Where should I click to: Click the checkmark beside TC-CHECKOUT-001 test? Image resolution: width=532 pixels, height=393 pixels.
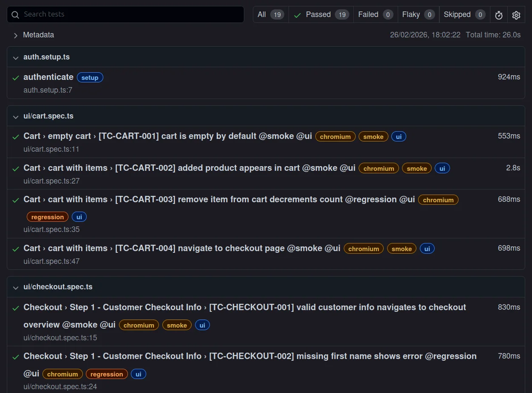(16, 307)
